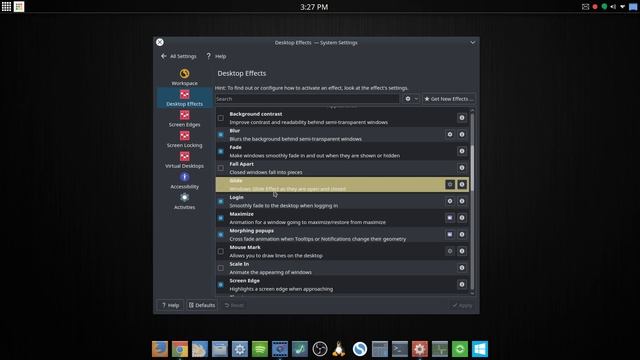Open OBS Studio from the dock

(320, 349)
